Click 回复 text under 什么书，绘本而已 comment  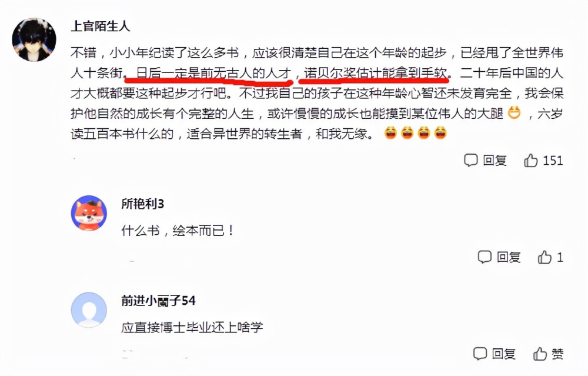coord(509,257)
